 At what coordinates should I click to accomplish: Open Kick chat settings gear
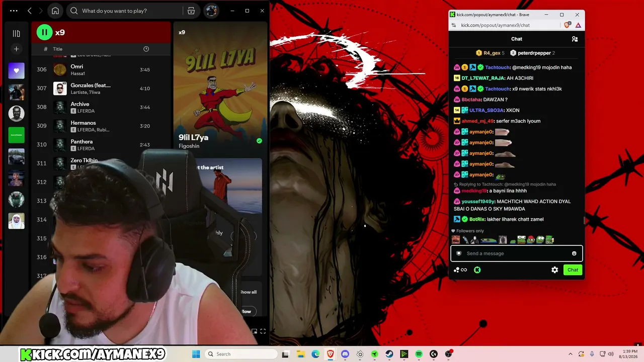click(x=554, y=270)
